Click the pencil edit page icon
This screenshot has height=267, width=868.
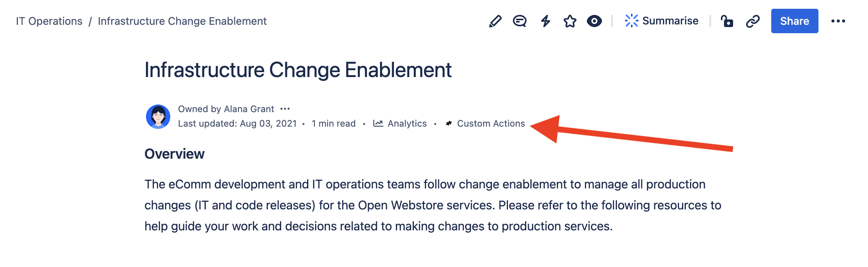[495, 21]
